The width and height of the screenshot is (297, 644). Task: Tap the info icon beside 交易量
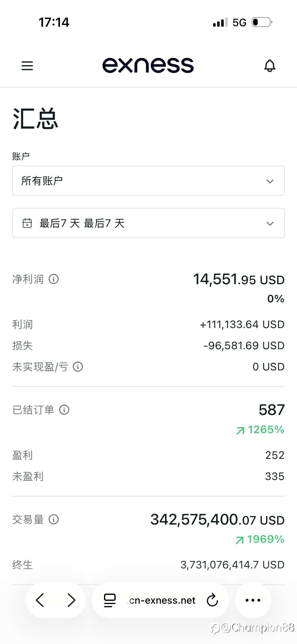click(54, 520)
